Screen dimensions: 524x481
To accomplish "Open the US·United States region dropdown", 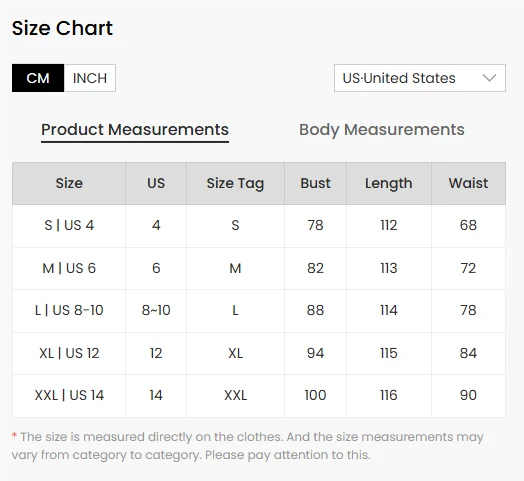I will [x=420, y=78].
